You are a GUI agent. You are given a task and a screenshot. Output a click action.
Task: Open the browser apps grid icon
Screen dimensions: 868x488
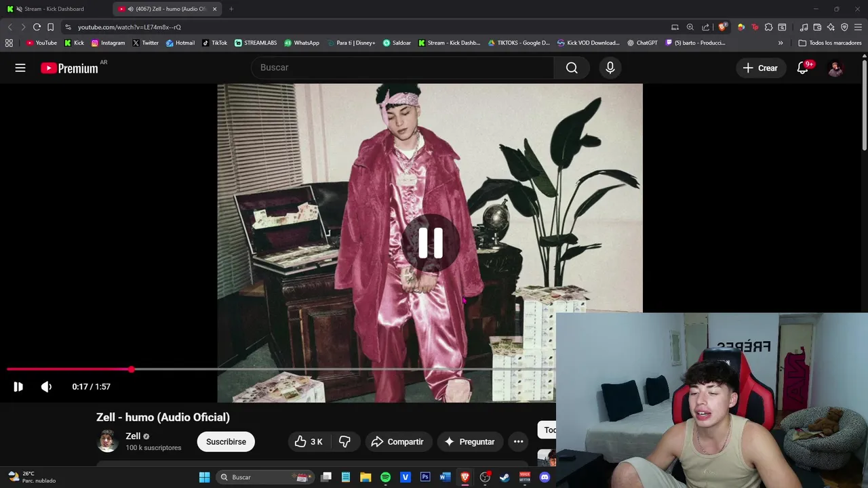(9, 43)
